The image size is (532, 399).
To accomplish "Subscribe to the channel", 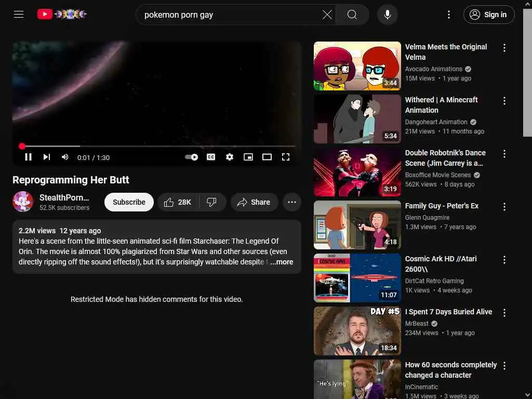I will click(129, 202).
